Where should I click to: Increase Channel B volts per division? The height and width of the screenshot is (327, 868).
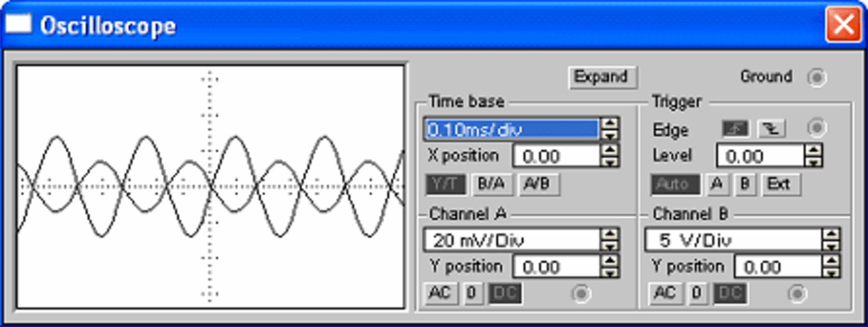click(x=831, y=234)
